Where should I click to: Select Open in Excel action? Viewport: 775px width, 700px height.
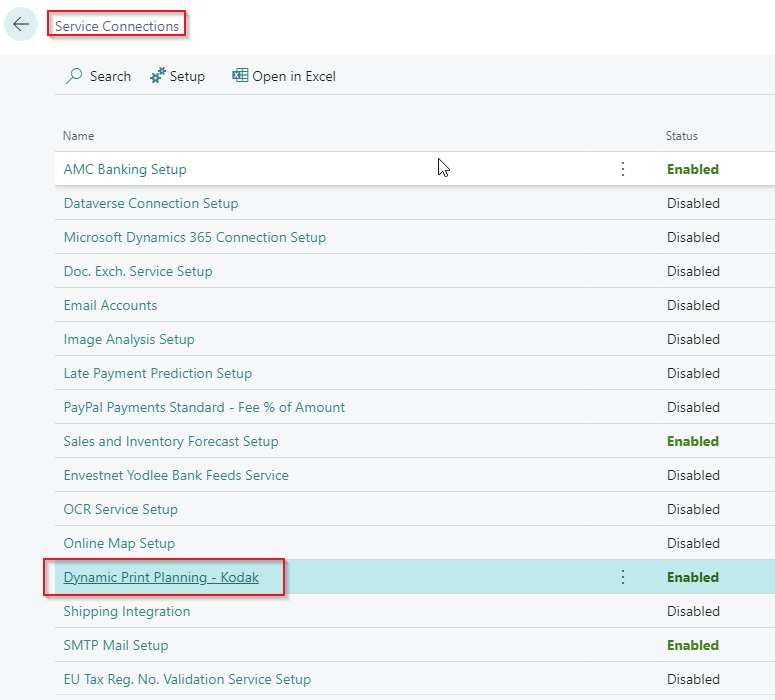point(293,76)
